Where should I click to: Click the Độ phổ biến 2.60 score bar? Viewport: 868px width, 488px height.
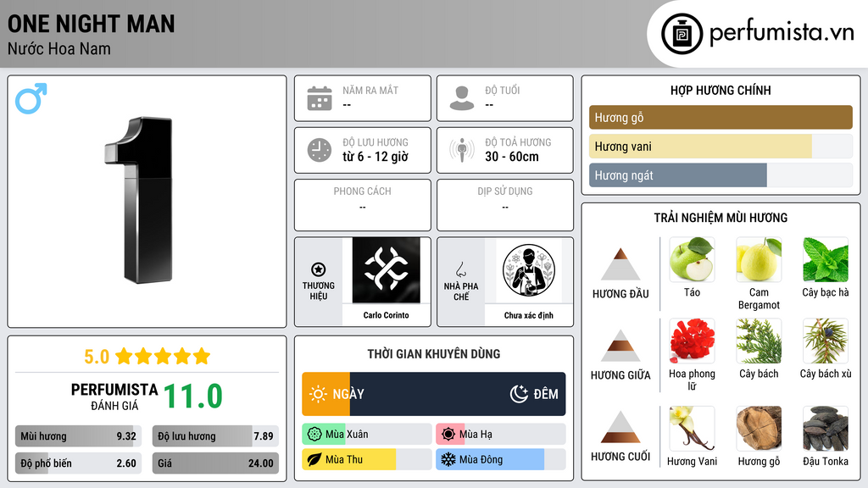pos(78,463)
